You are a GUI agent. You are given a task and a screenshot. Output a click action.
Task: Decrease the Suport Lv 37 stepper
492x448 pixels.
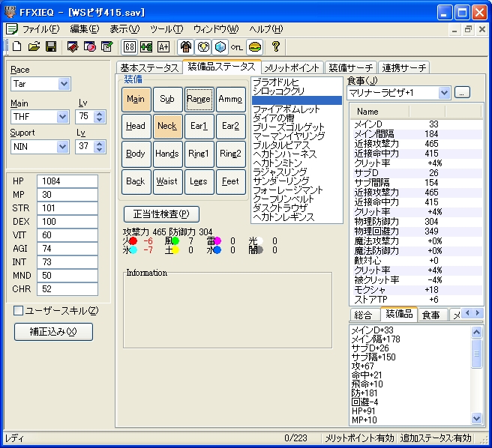pos(100,150)
